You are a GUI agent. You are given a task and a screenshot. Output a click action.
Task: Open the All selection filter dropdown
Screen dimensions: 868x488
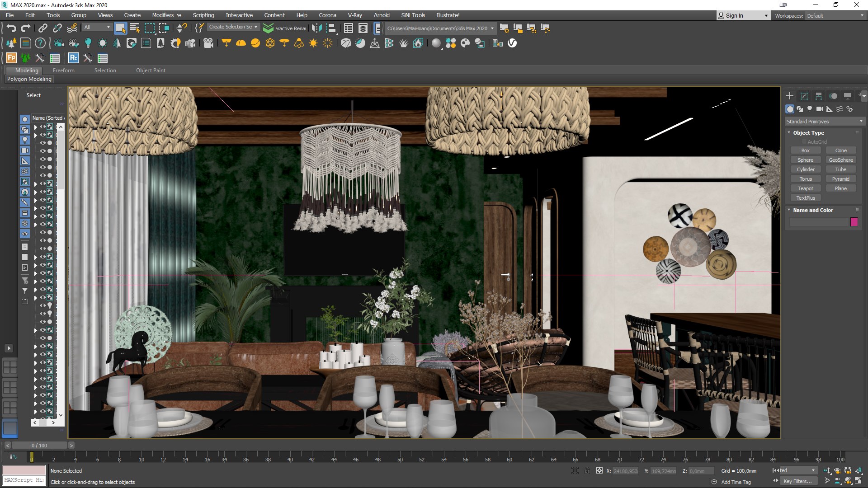pyautogui.click(x=97, y=27)
